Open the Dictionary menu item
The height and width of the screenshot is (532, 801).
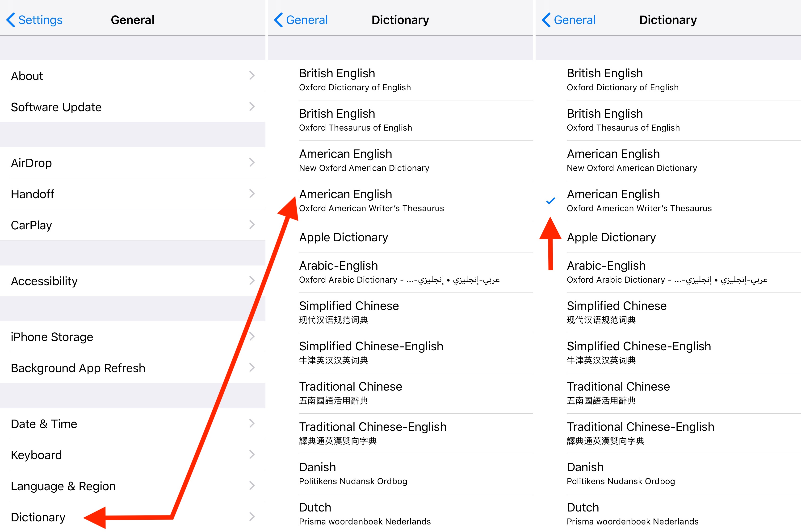coord(38,517)
